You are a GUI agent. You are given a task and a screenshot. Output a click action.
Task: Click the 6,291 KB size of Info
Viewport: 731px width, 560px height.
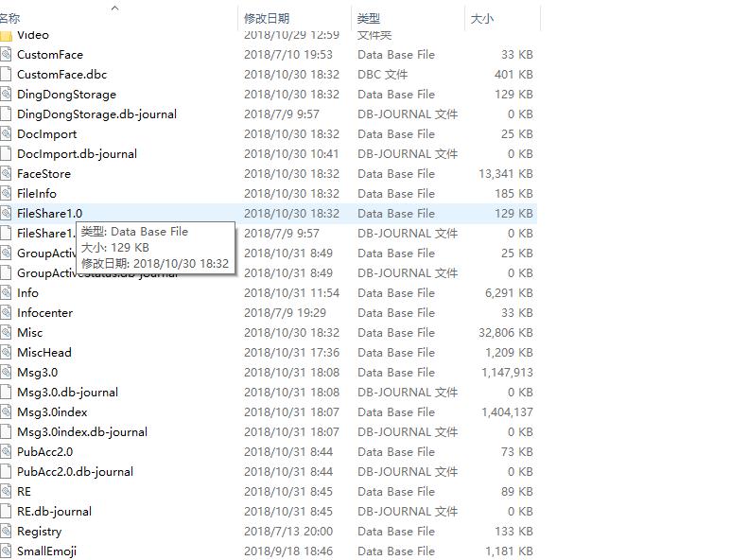pyautogui.click(x=509, y=293)
